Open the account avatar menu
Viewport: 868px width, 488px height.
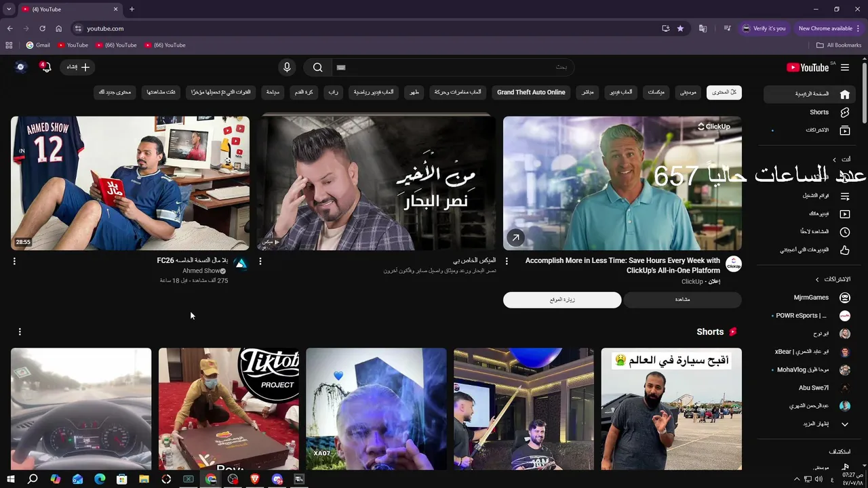(x=20, y=66)
